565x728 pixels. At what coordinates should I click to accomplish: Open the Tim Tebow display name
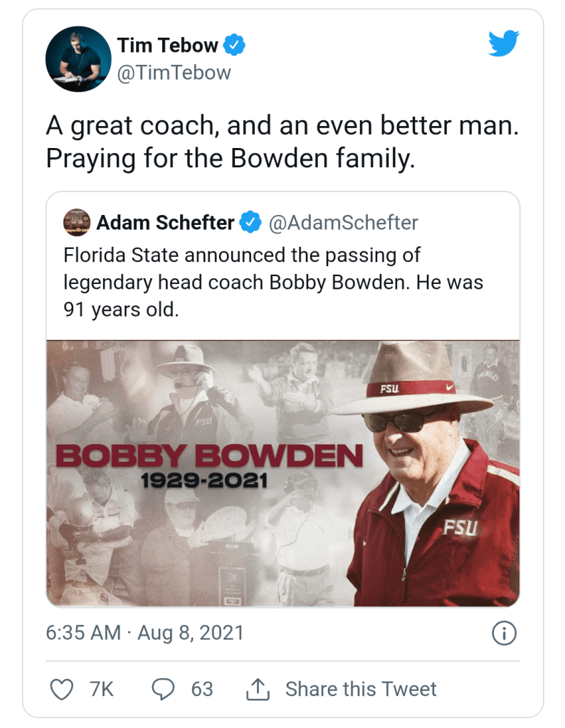(x=168, y=46)
